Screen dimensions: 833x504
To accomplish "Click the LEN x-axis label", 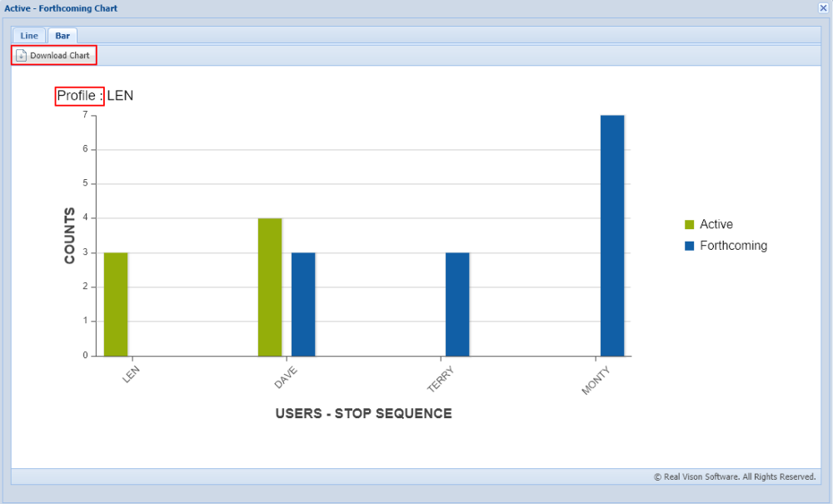I will point(131,374).
